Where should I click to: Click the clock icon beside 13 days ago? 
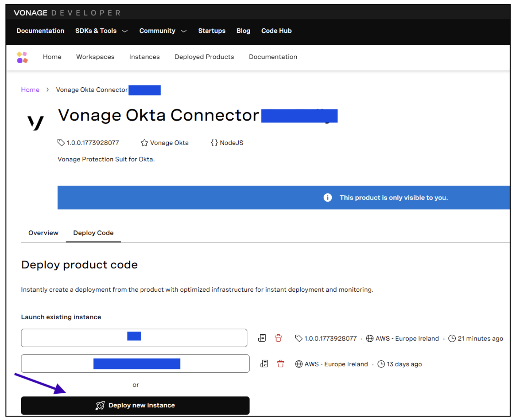[x=381, y=364]
